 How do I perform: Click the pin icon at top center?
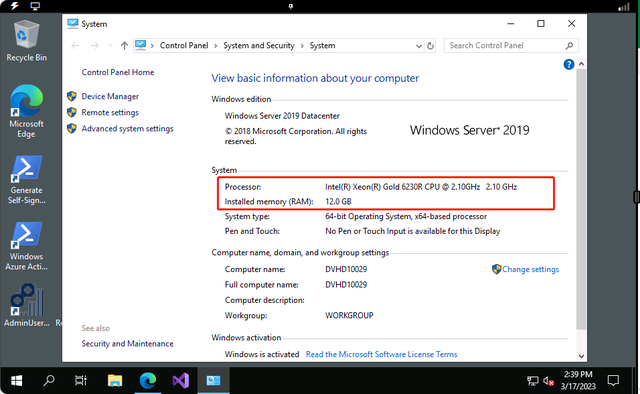click(x=291, y=6)
